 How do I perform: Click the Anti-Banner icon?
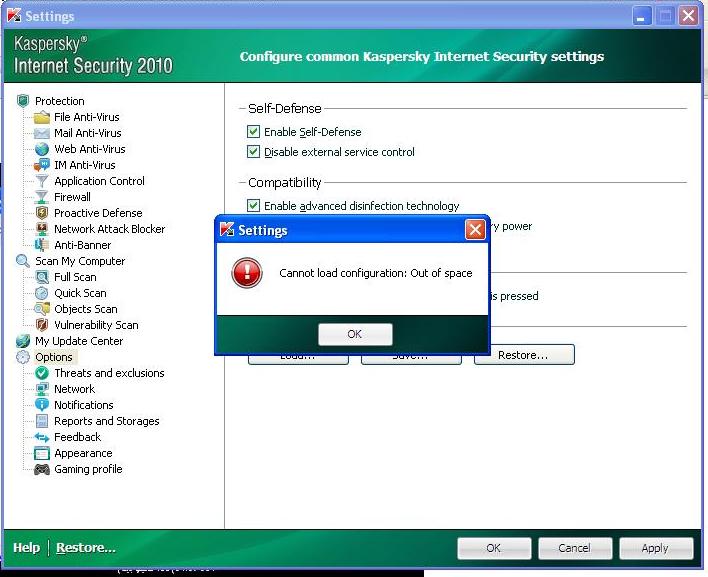point(42,245)
